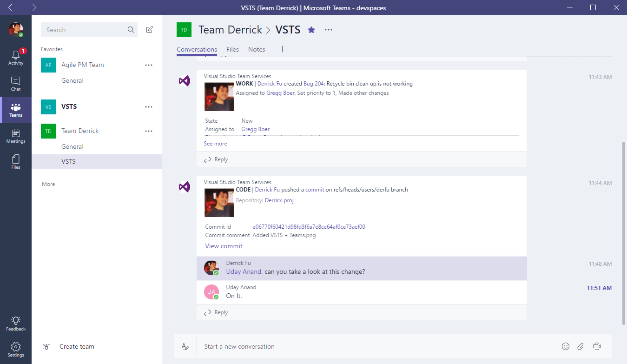Viewport: 627px width, 364px height.
Task: Click Create team at bottom left
Action: click(77, 346)
